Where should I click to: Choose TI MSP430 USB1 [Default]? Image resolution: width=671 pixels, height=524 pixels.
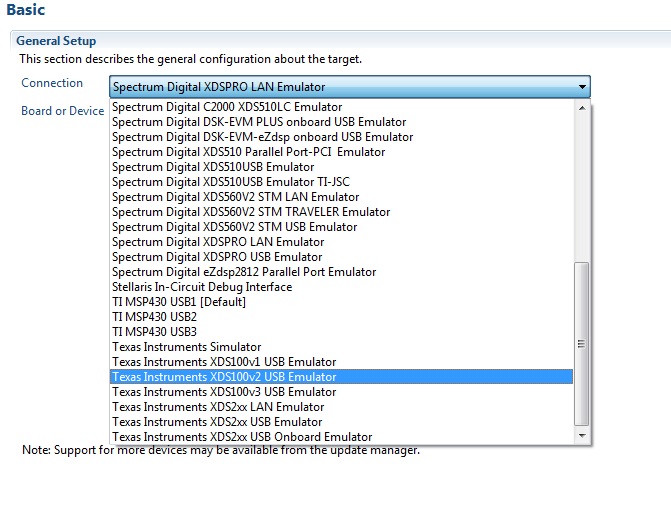[341, 302]
